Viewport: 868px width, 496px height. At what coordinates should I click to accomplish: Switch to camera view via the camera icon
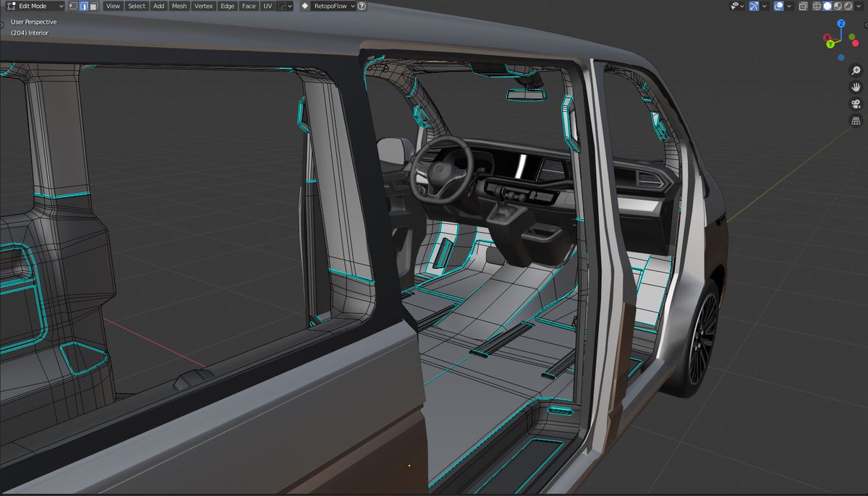856,103
